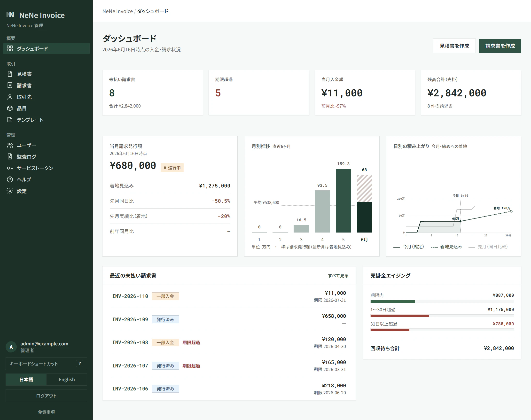Click the 取引先 person icon
This screenshot has width=531, height=420.
[10, 97]
